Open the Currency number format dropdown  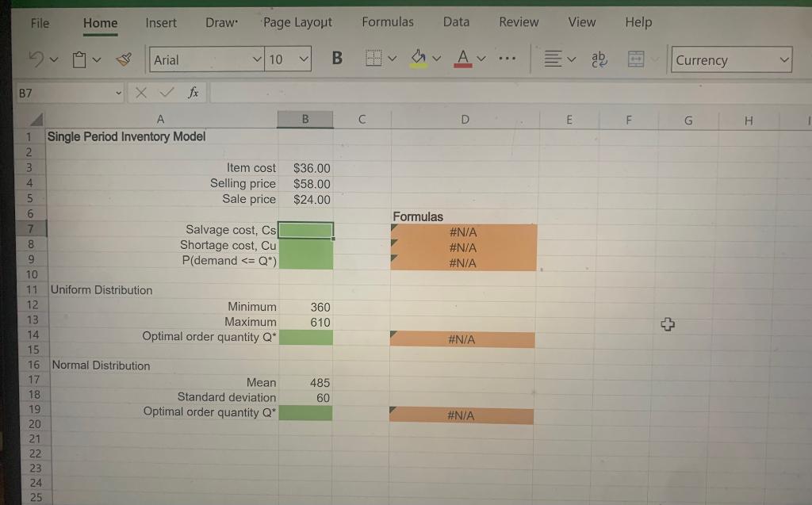tap(730, 59)
